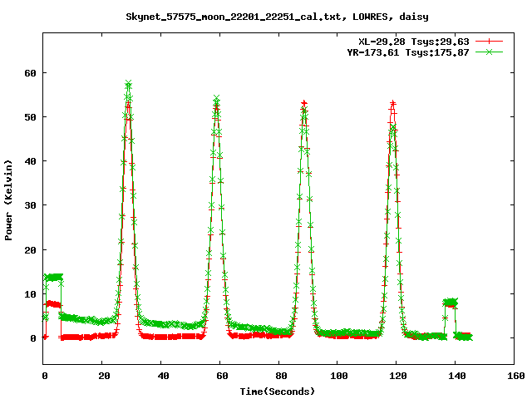Click the red calibration plateau at plot start
The image size is (532, 399).
tap(52, 304)
